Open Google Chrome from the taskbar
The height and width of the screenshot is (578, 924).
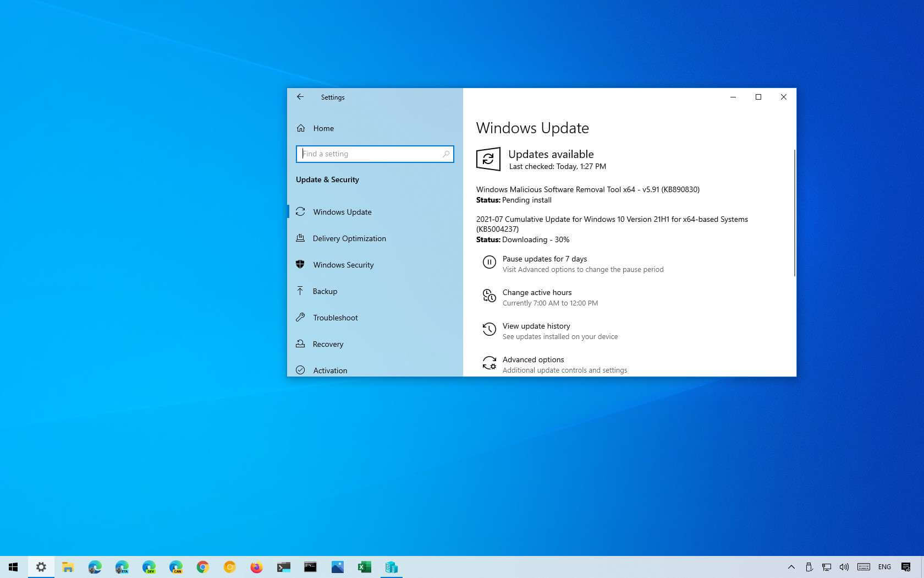tap(202, 567)
